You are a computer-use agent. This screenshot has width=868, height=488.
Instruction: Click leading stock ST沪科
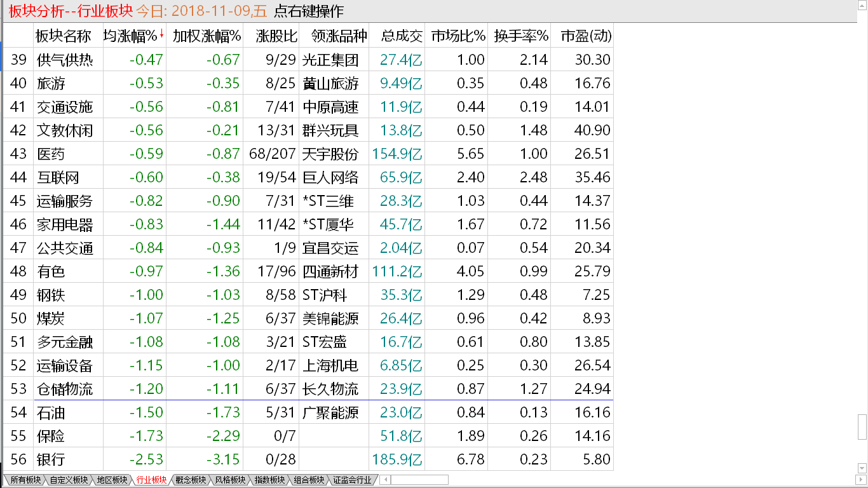(x=325, y=295)
